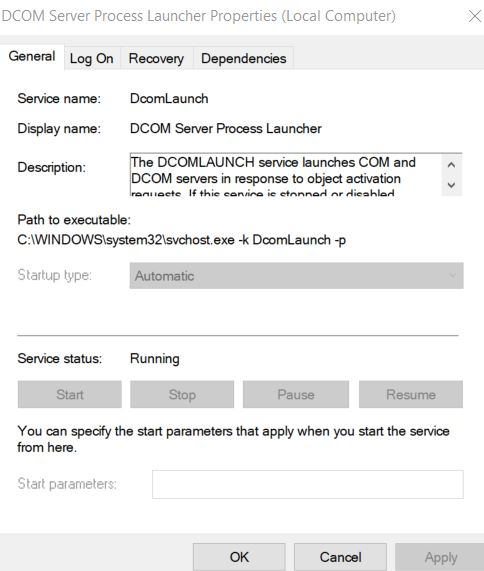The height and width of the screenshot is (571, 484).
Task: Click the description scroll up arrow
Action: pos(451,165)
